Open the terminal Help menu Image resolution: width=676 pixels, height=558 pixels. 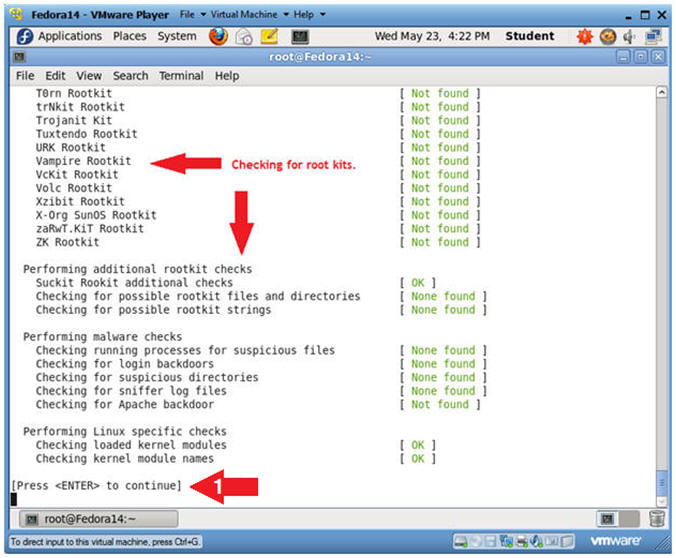point(227,76)
